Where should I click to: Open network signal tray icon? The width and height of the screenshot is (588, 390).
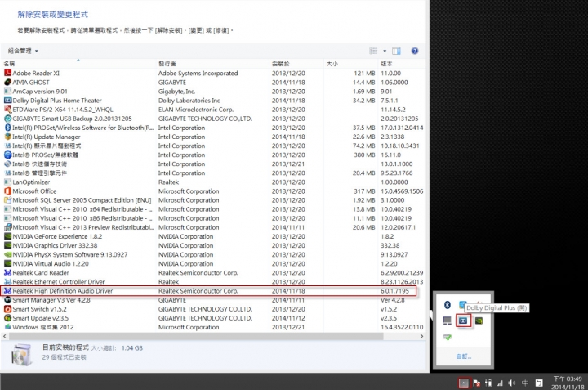pos(500,383)
